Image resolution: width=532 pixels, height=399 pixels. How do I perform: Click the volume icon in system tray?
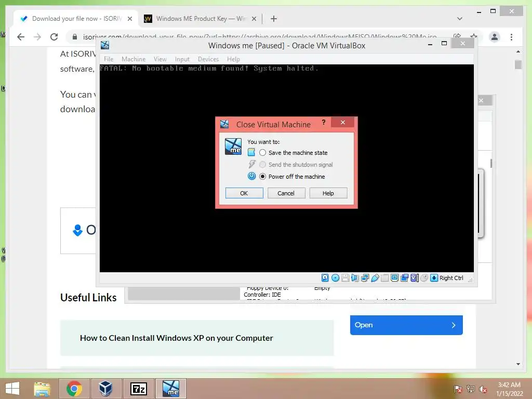(x=483, y=389)
